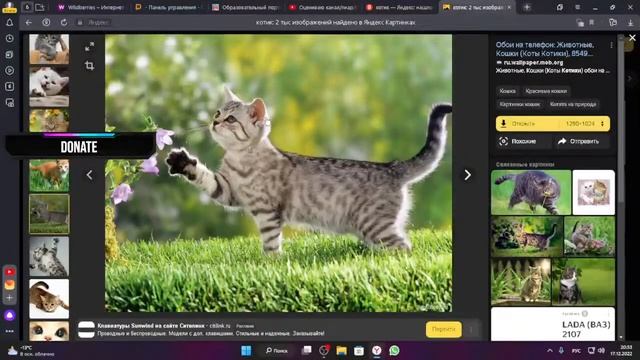Screen dimensions: 640x360
Task: Open the three-dot options menu beside image title
Action: [x=611, y=46]
